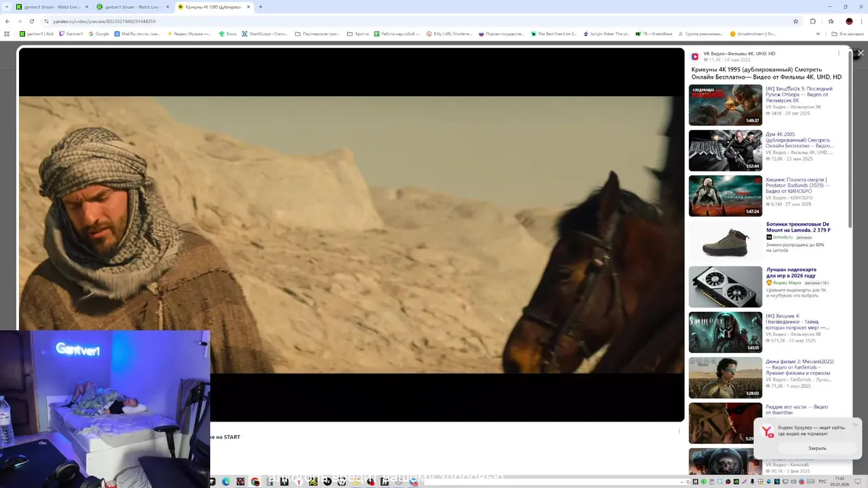This screenshot has width=868, height=488.
Task: Open the Хищник 4: Неизведанное video thumbnail
Action: 726,332
